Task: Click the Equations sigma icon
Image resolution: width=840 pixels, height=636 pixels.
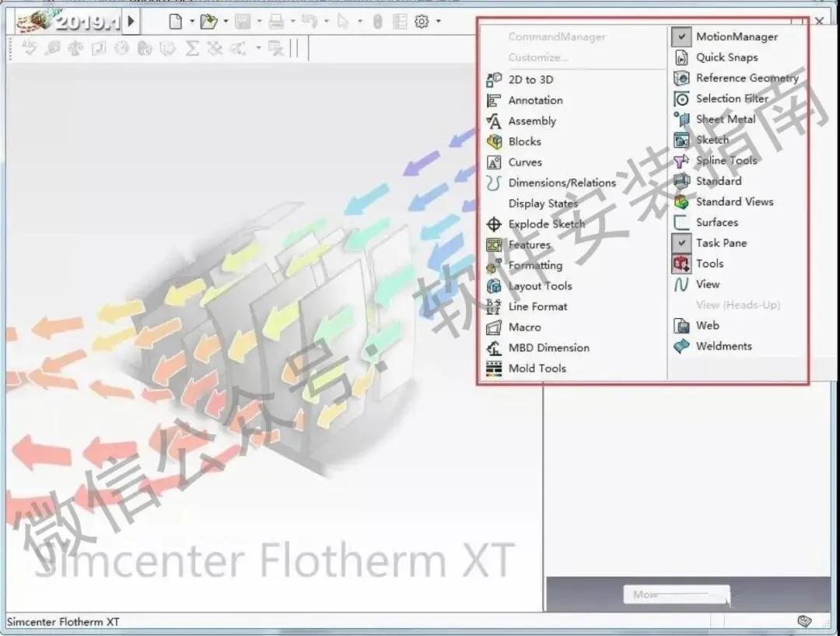Action: [x=192, y=49]
